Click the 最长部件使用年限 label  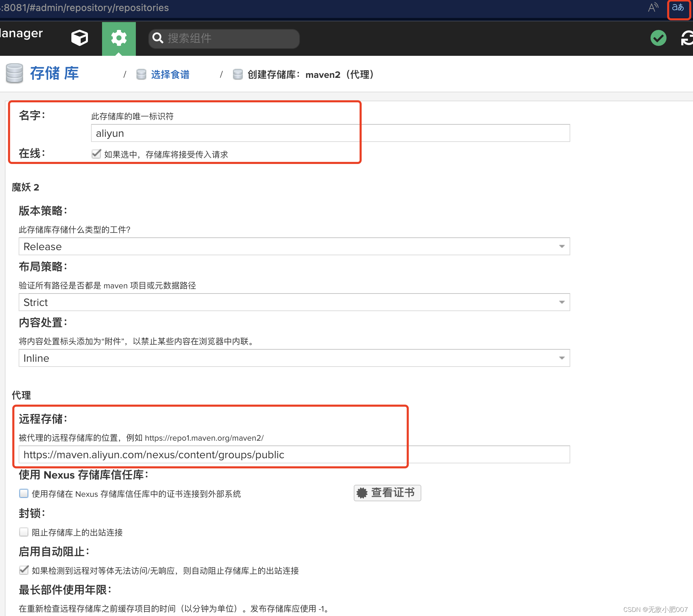pos(65,589)
